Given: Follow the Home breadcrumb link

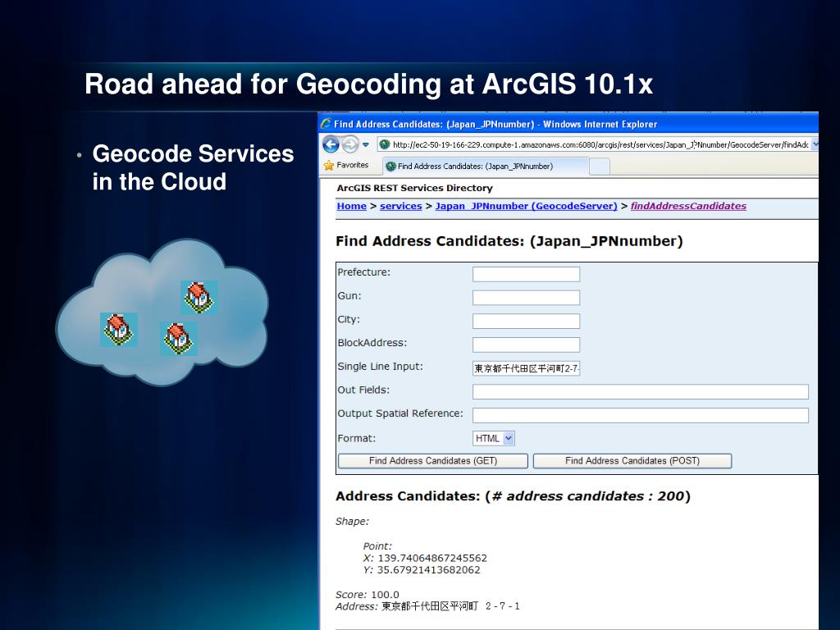Looking at the screenshot, I should [351, 206].
